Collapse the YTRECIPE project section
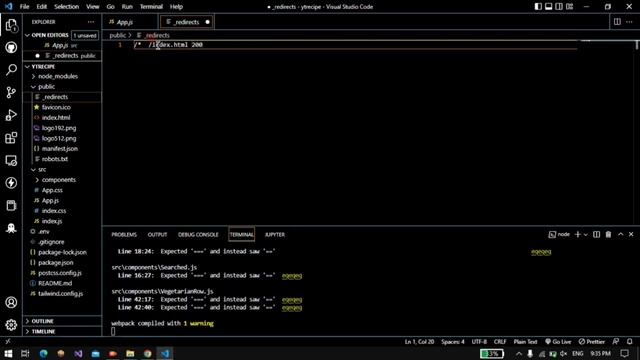 tap(27, 67)
